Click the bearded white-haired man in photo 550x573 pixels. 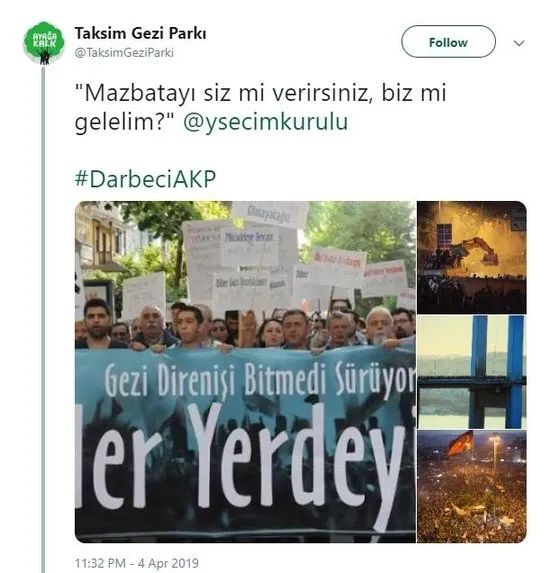pyautogui.click(x=379, y=325)
